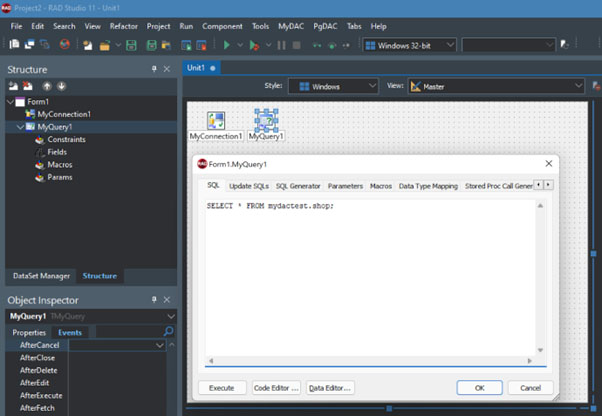Click Add File to Project icon
This screenshot has height=416, width=602.
186,45
